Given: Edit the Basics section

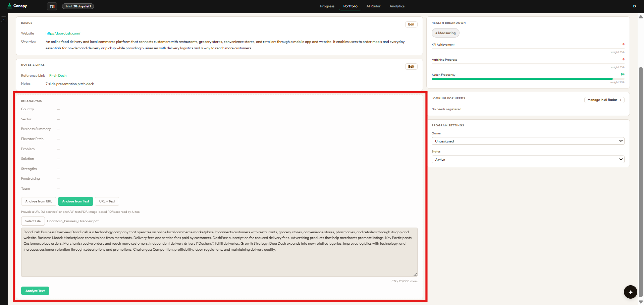Looking at the screenshot, I should [x=411, y=24].
